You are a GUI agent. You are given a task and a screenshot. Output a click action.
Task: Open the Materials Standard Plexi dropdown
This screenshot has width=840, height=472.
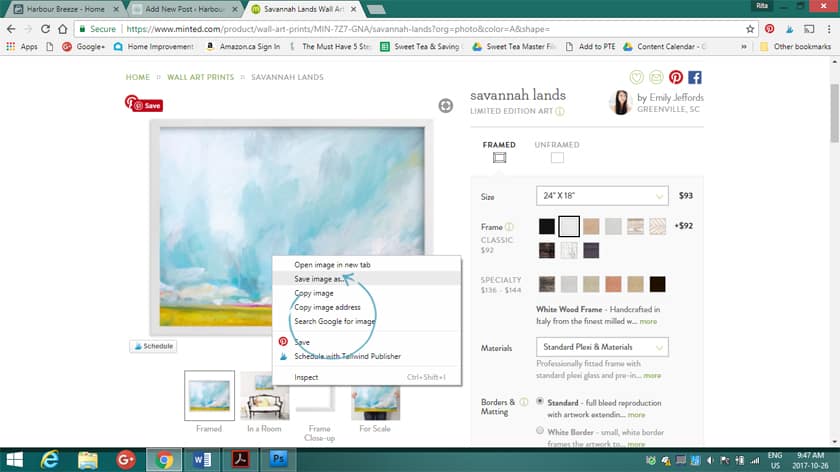[x=602, y=347]
